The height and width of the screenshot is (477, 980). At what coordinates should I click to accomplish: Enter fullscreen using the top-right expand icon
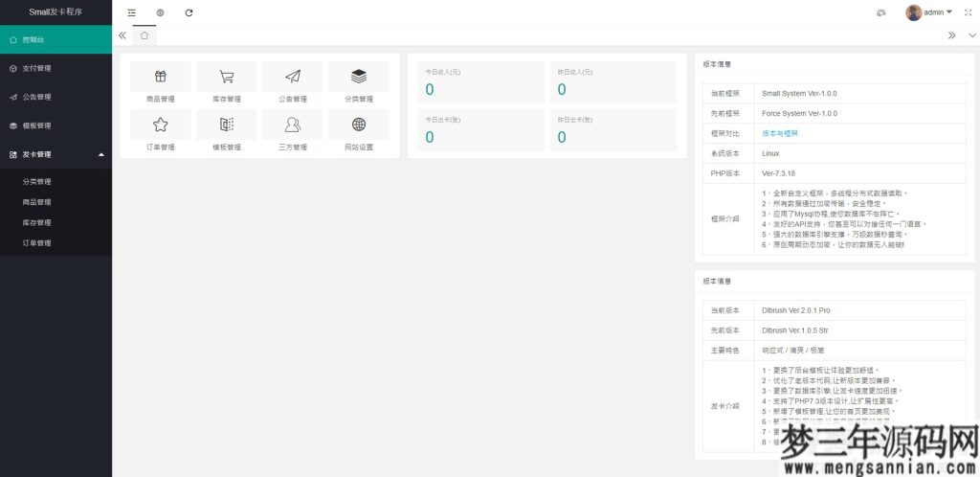click(x=969, y=12)
